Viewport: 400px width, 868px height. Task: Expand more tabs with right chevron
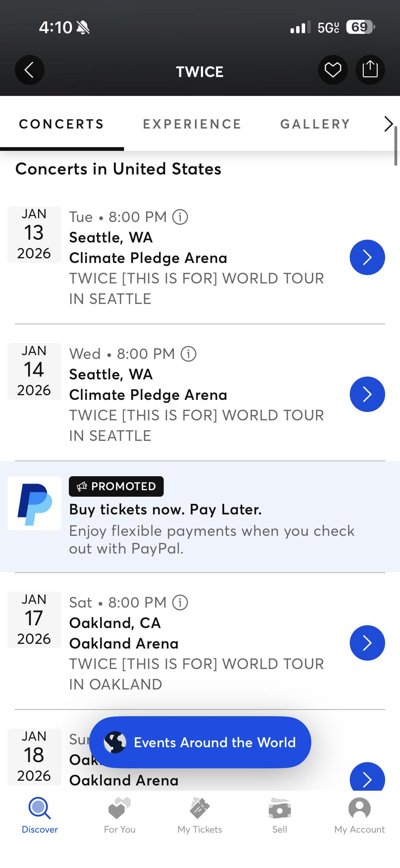(x=388, y=124)
